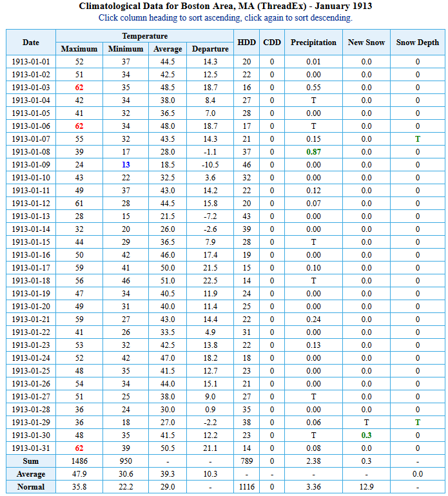The height and width of the screenshot is (496, 448).
Task: Click the Normal row label
Action: pos(31,487)
